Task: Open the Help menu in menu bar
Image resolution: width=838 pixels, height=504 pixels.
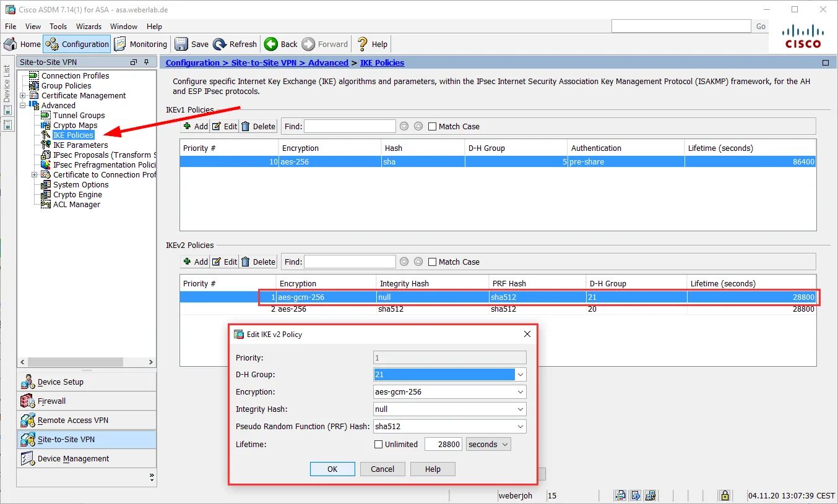Action: 154,27
